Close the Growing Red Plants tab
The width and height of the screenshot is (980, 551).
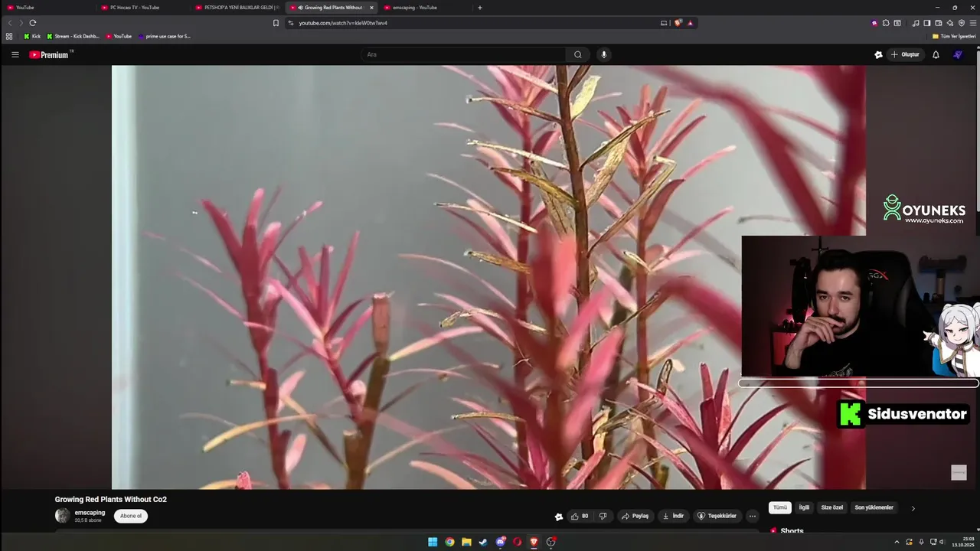click(x=371, y=8)
